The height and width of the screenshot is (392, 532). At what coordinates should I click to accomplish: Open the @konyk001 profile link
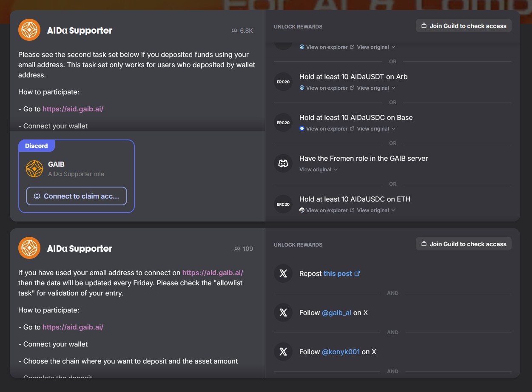click(341, 352)
